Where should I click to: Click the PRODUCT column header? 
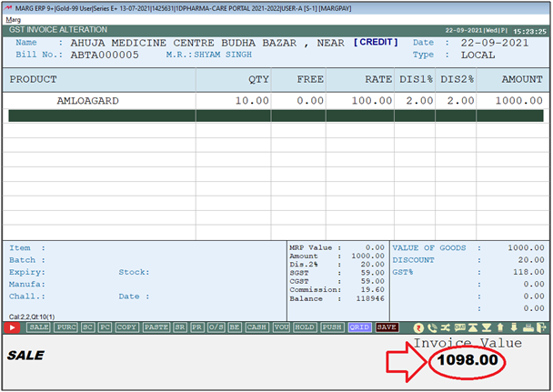pyautogui.click(x=33, y=79)
